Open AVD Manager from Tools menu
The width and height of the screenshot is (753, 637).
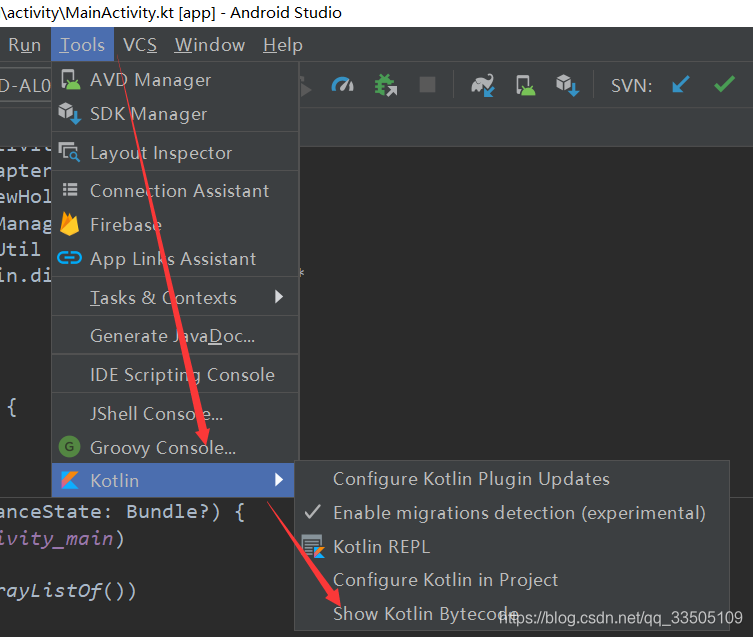pyautogui.click(x=175, y=80)
